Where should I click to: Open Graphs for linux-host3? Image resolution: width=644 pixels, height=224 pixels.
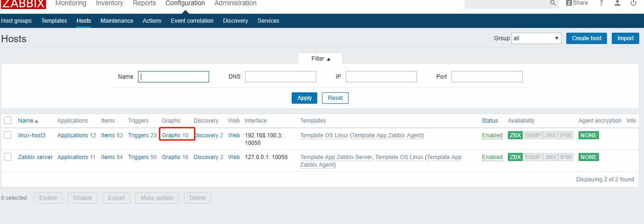point(171,135)
